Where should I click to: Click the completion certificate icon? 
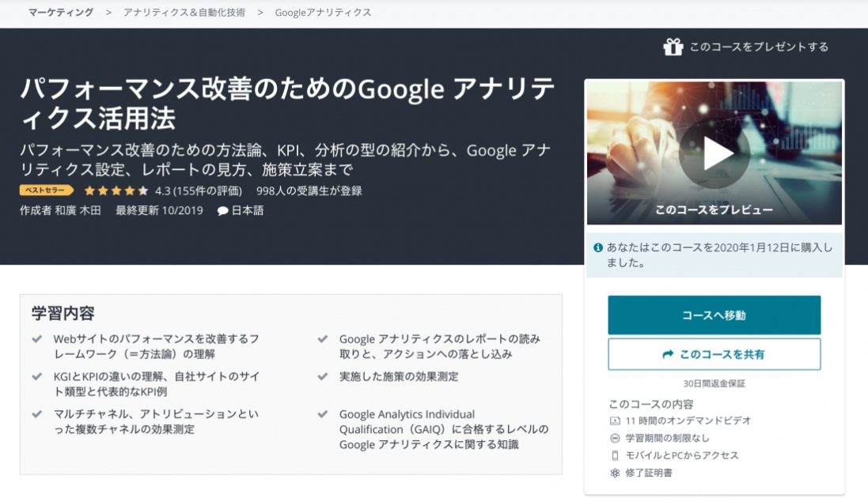[x=615, y=473]
